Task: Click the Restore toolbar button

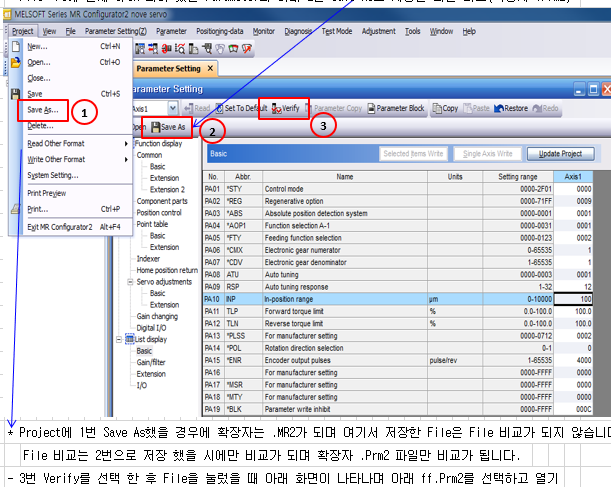Action: (x=511, y=108)
